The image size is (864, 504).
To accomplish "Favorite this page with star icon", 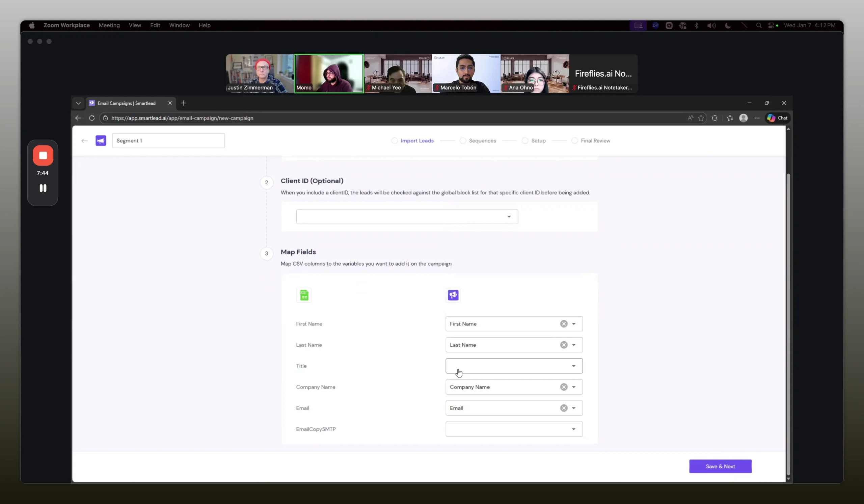I will (x=701, y=118).
